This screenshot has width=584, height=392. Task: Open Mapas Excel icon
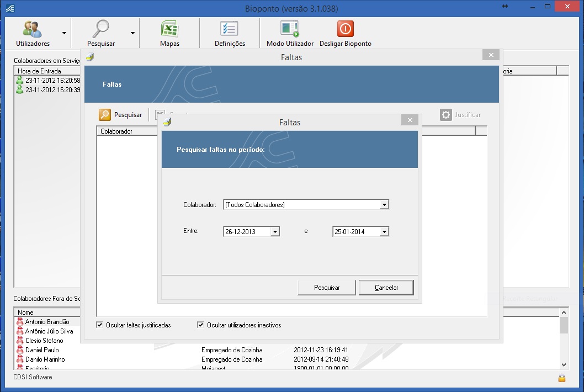coord(169,29)
